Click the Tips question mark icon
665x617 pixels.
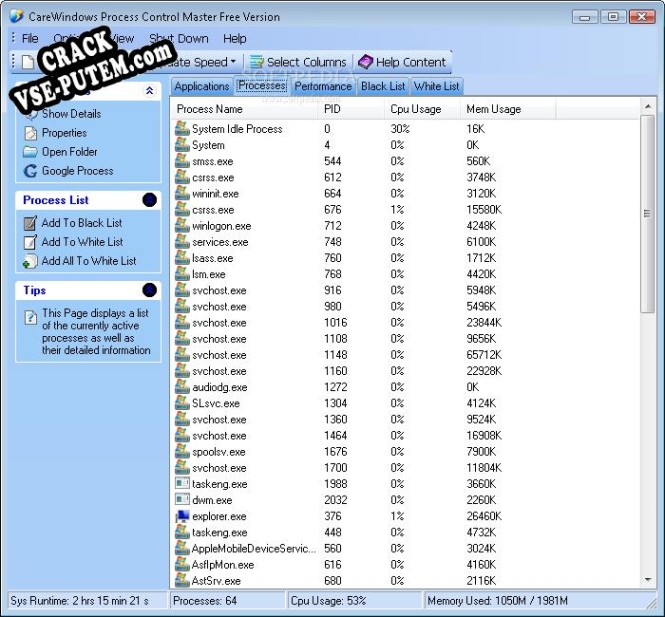31,317
